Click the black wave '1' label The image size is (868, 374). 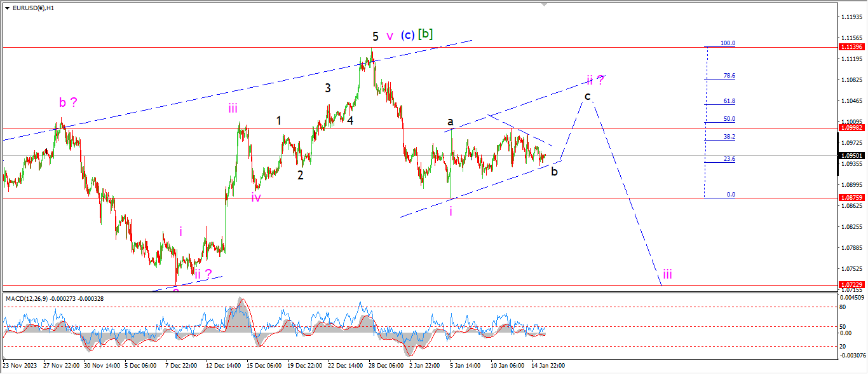279,120
